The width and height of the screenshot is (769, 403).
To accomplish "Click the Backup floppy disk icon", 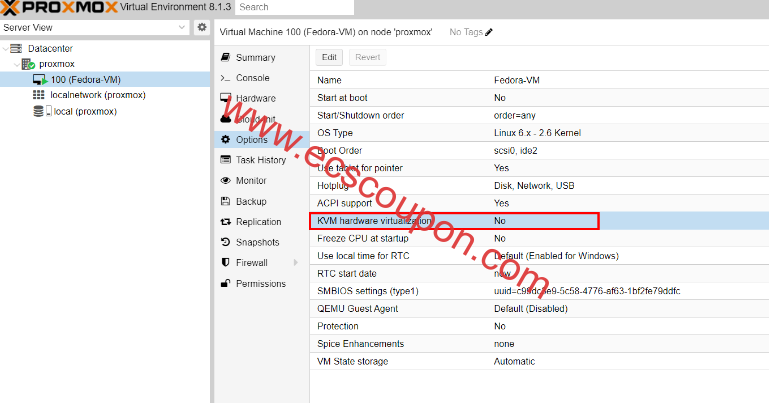I will click(225, 201).
